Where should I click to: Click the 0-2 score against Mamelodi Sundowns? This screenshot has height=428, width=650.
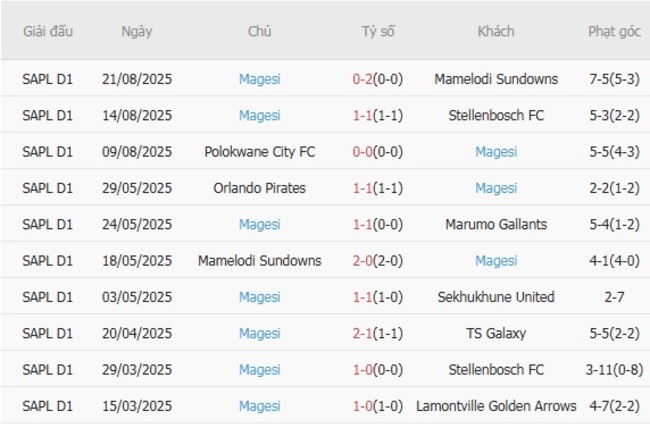tap(364, 79)
